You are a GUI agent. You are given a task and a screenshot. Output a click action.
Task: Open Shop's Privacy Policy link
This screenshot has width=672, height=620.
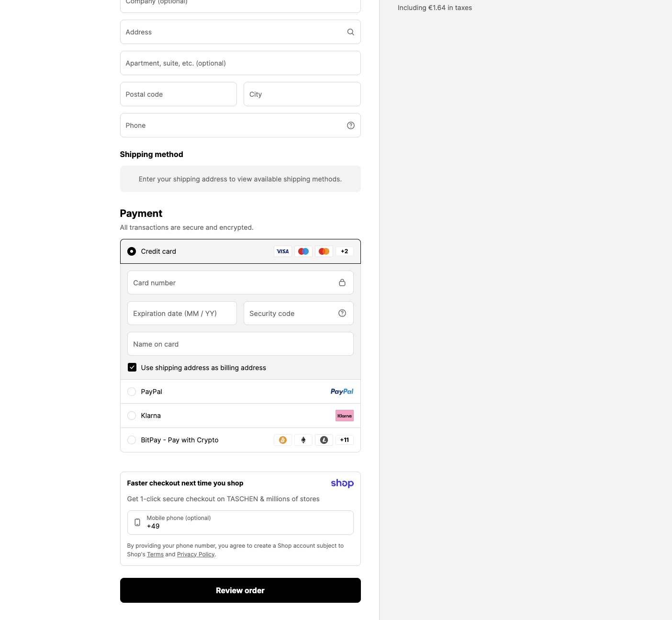pos(196,554)
